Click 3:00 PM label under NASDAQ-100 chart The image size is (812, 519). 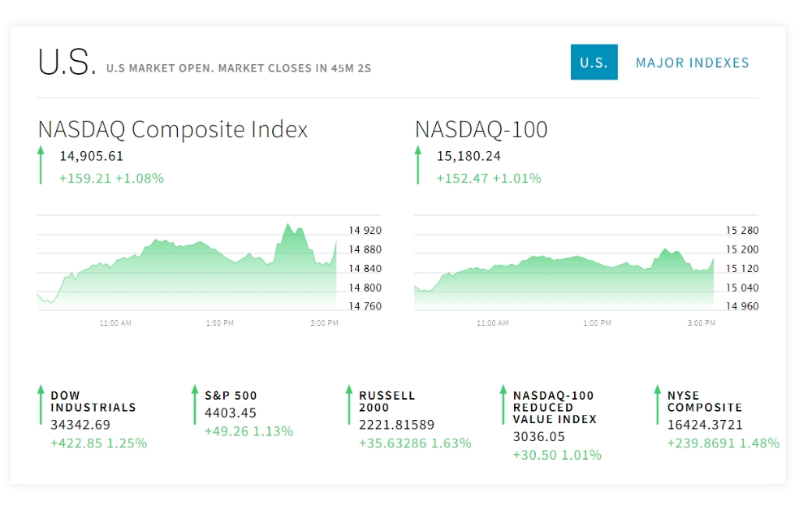tap(702, 322)
